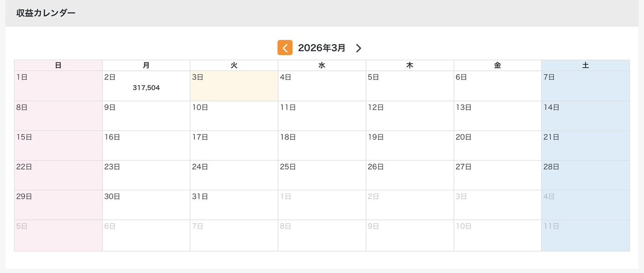
Task: Pick the 15日 Sunday cell
Action: tap(58, 145)
